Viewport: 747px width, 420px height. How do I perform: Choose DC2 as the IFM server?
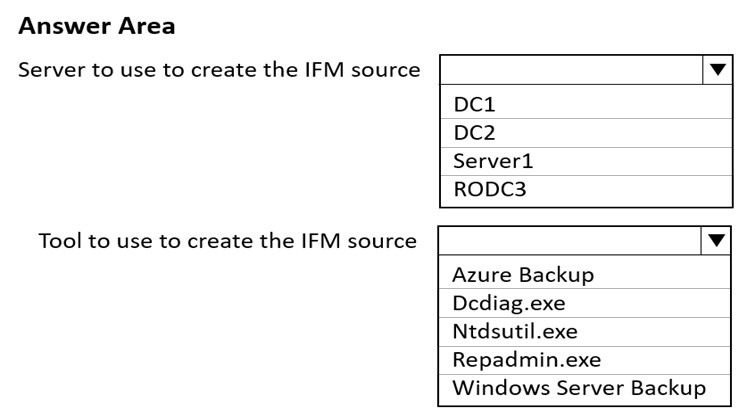tap(586, 133)
